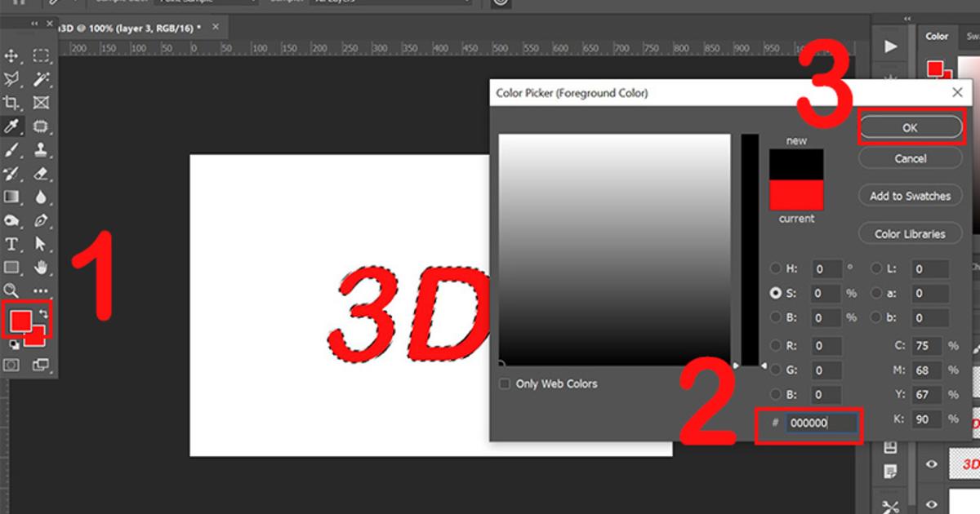Select the Eraser tool
The height and width of the screenshot is (514, 980).
(x=41, y=174)
